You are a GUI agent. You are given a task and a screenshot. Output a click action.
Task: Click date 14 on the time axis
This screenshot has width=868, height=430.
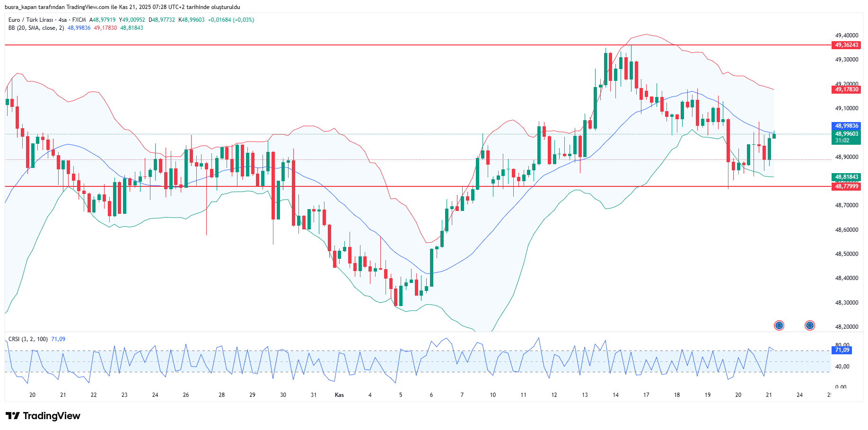point(615,395)
